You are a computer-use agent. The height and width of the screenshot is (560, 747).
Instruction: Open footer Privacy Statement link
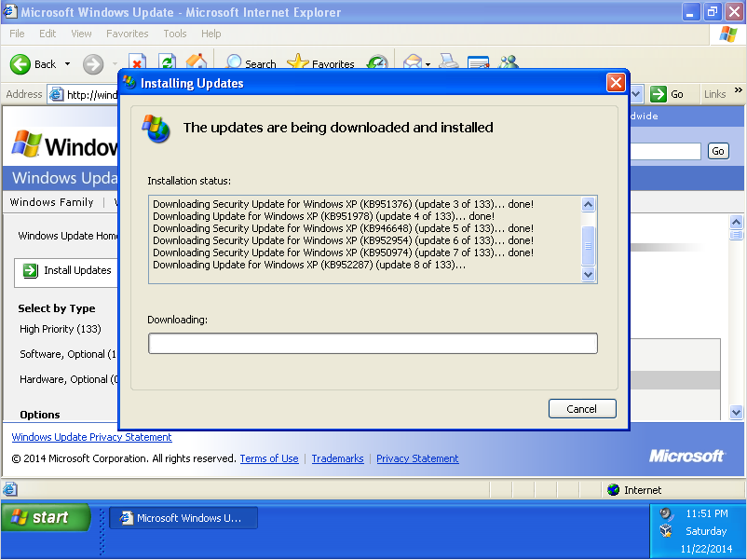[417, 458]
